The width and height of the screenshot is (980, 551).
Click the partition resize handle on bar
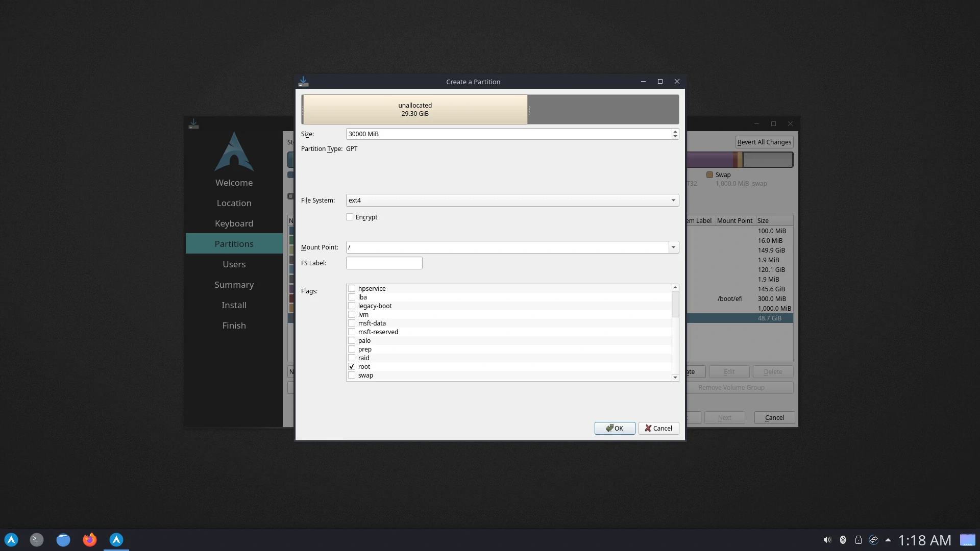point(529,110)
